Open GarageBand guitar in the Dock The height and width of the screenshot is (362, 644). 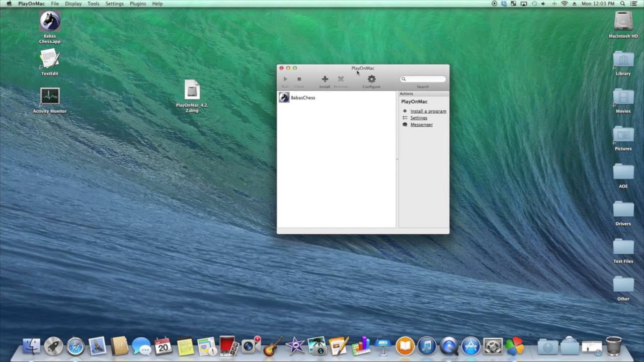[x=272, y=346]
